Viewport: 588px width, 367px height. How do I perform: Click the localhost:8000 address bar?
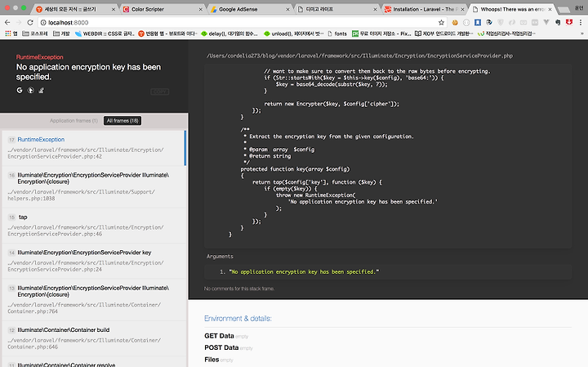[x=240, y=23]
